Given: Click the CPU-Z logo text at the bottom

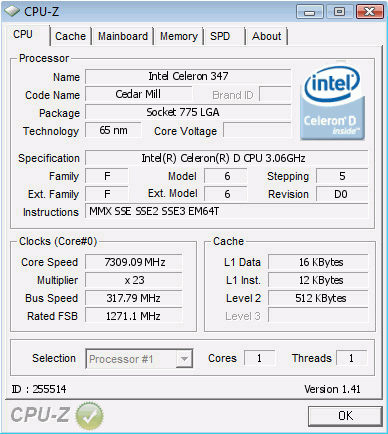Looking at the screenshot, I should click(x=40, y=415).
